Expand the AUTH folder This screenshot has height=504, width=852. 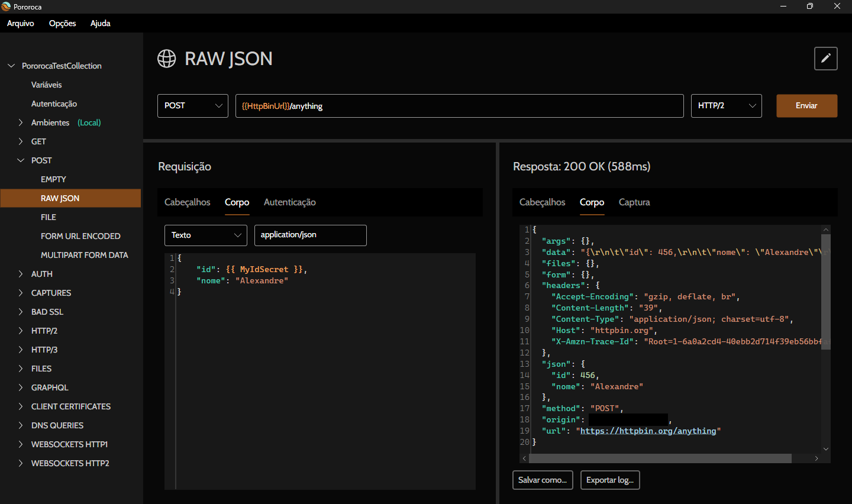pos(21,274)
